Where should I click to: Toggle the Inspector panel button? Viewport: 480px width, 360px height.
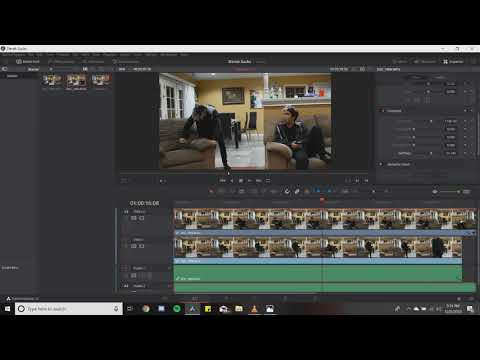pyautogui.click(x=453, y=61)
